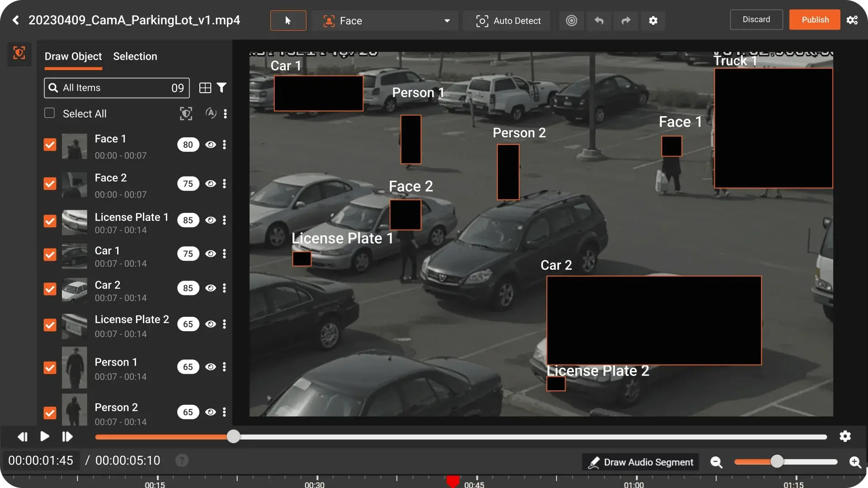The height and width of the screenshot is (488, 868).
Task: Switch to grid view for the object list
Action: [x=205, y=88]
